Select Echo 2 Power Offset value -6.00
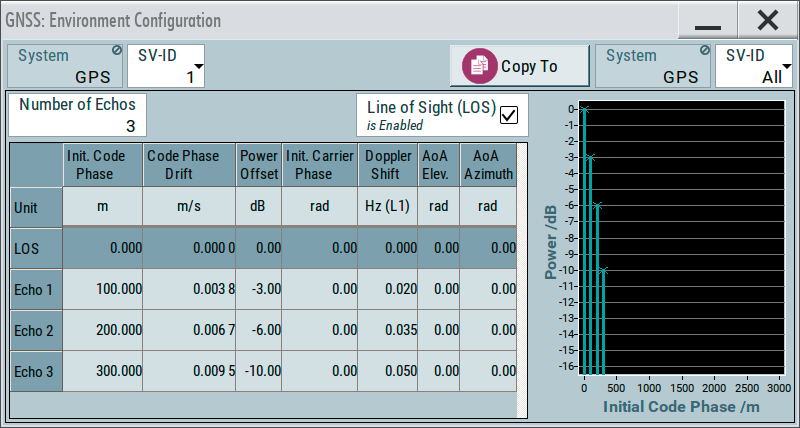Viewport: 800px width, 428px height. coord(259,330)
